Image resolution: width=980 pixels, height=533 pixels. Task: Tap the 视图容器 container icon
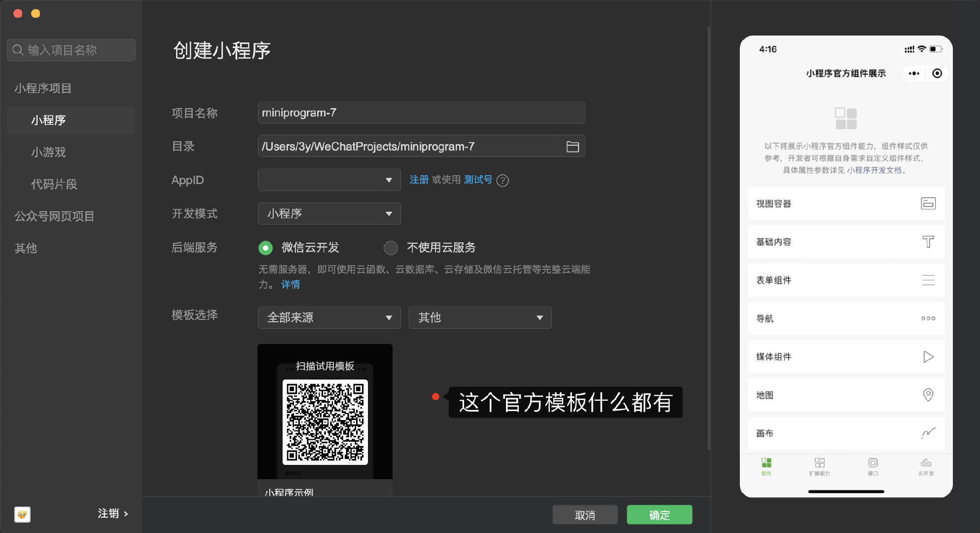pyautogui.click(x=928, y=203)
